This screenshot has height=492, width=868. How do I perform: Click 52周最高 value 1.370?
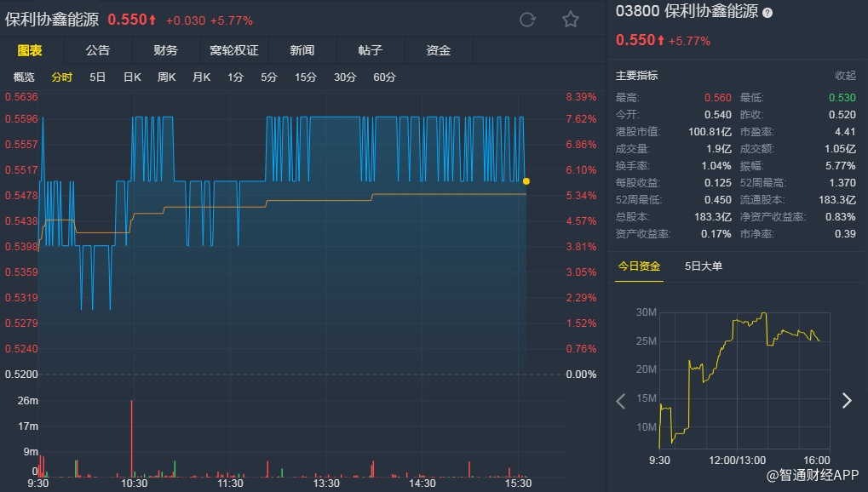842,183
